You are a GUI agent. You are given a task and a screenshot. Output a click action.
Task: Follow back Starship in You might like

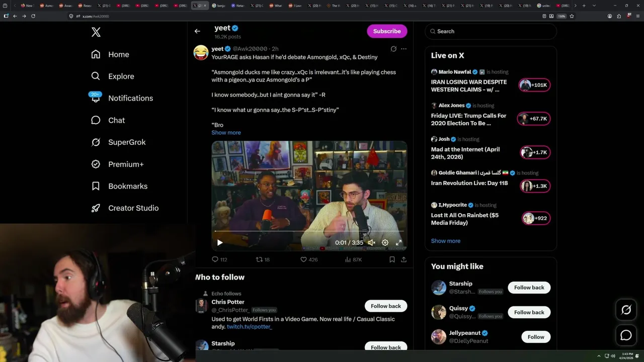point(529,288)
